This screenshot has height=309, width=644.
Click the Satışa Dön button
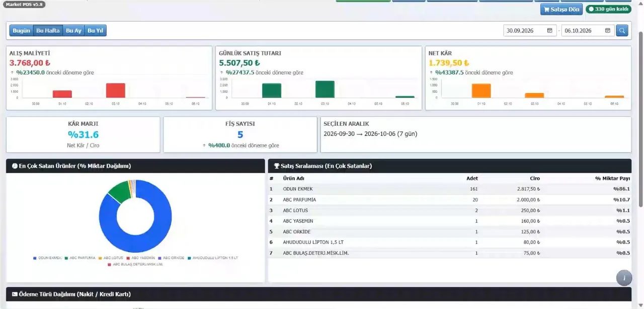click(561, 9)
